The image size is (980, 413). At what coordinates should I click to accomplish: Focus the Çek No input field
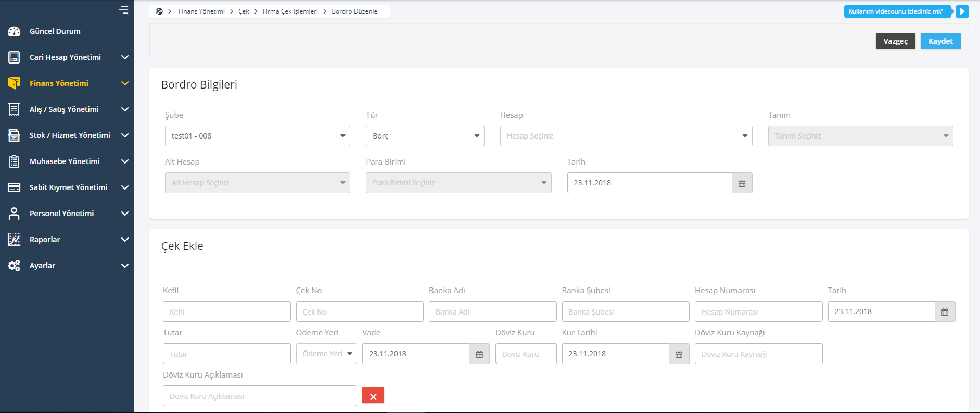pyautogui.click(x=360, y=311)
